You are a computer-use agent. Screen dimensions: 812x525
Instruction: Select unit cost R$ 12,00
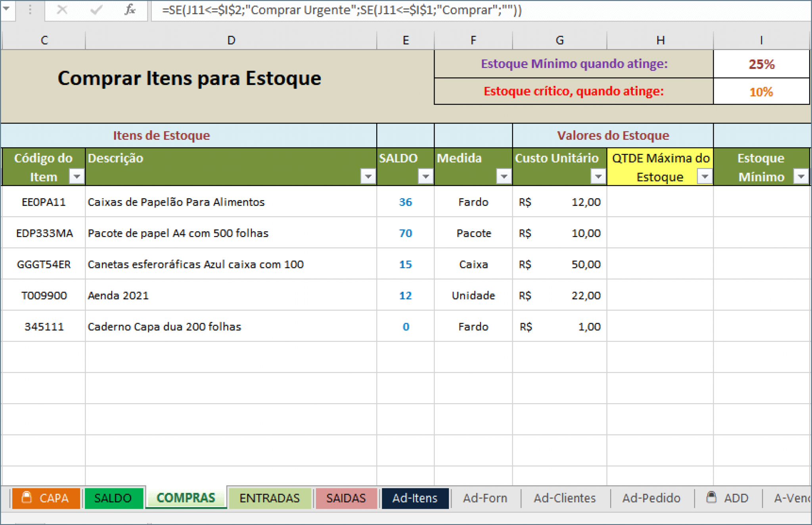(560, 202)
